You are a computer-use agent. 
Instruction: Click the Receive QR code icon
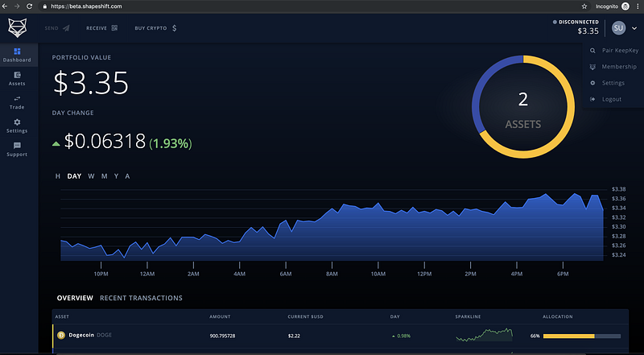pos(114,28)
